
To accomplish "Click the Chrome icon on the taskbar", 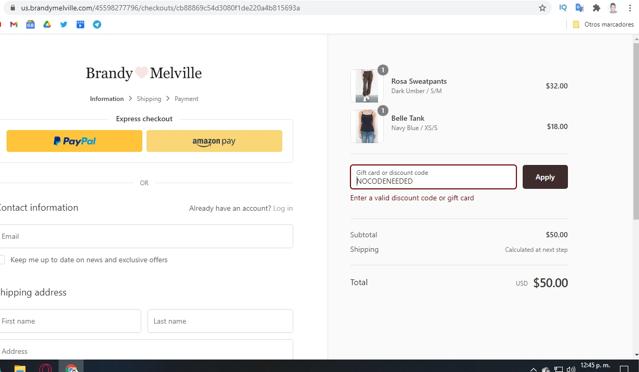I will click(x=71, y=368).
